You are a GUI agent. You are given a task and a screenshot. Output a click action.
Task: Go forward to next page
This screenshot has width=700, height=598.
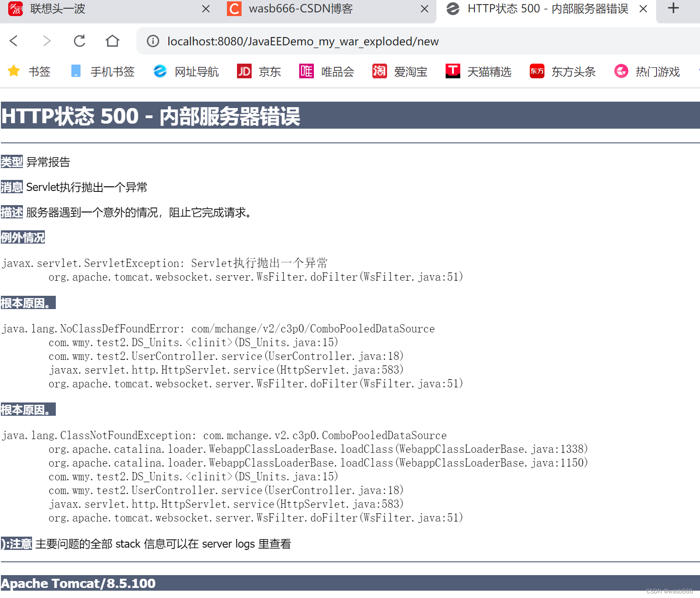pos(47,41)
